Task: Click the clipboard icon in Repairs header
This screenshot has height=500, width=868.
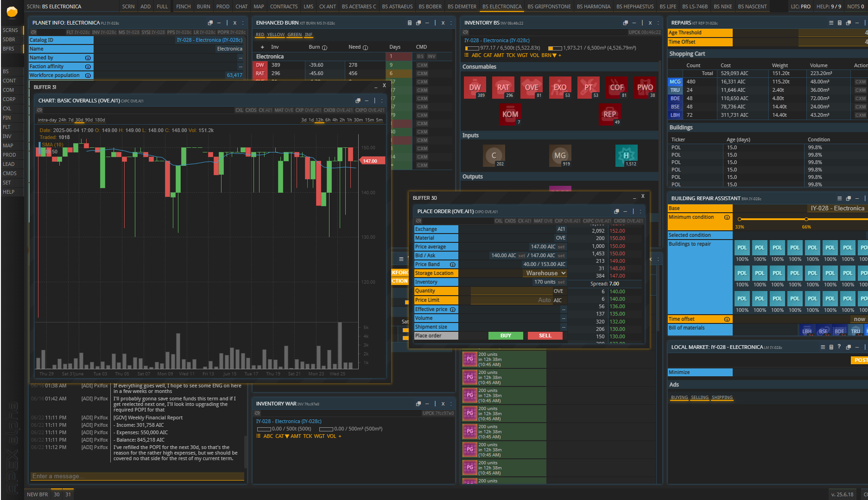Action: (840, 23)
